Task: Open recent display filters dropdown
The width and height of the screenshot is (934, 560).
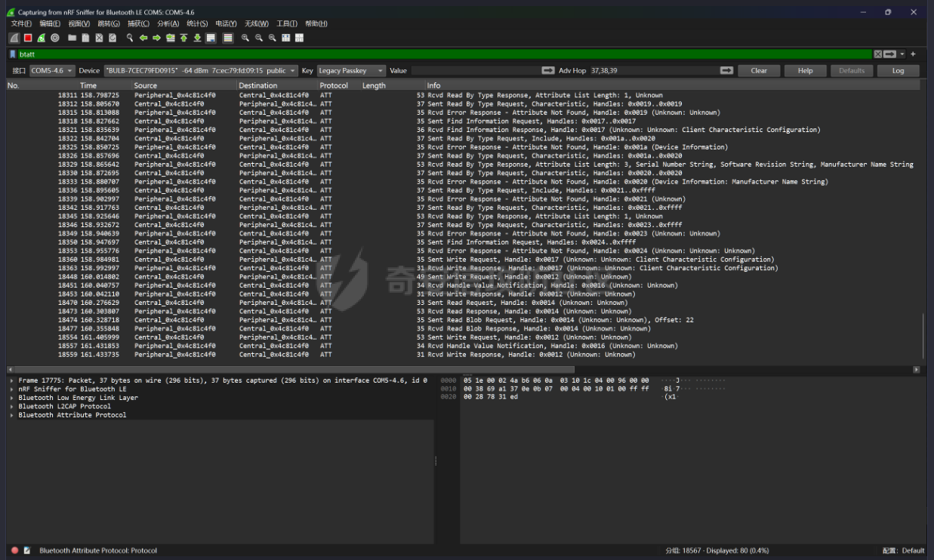Action: tap(901, 54)
